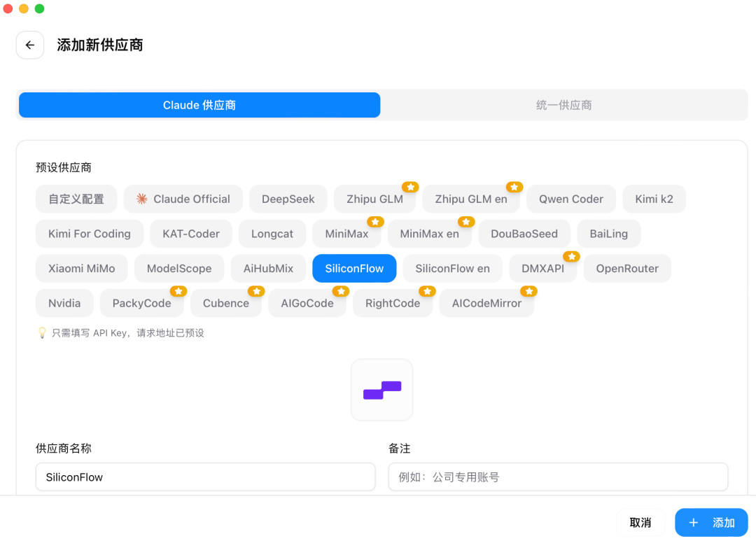Click the macOS green maximize window button
The image size is (756, 543).
(x=39, y=8)
